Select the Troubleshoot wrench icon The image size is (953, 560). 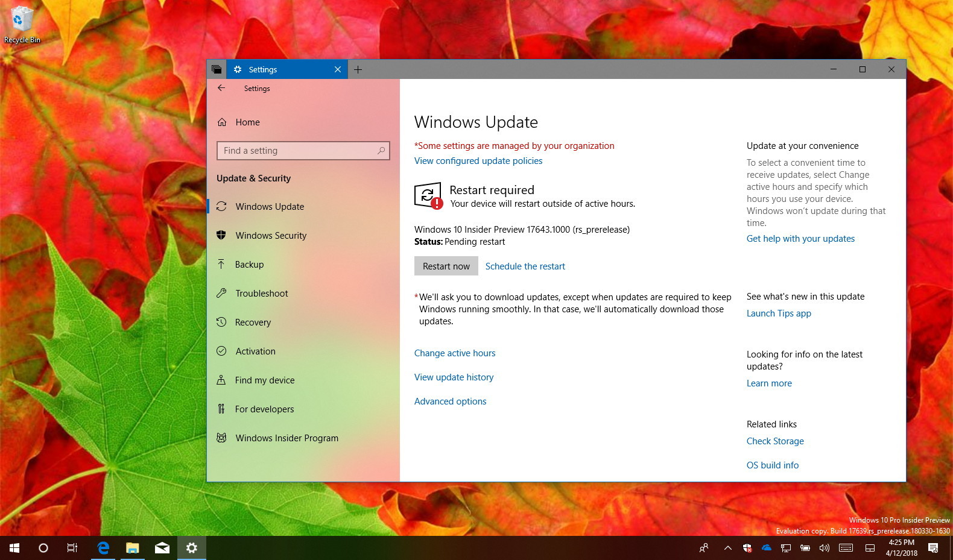tap(221, 293)
